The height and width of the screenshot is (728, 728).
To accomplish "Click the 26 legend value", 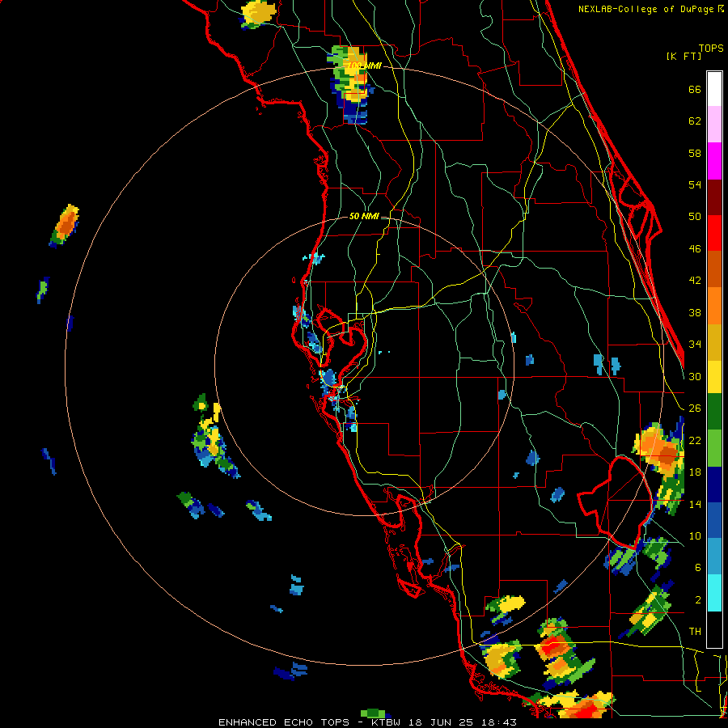I will (695, 408).
